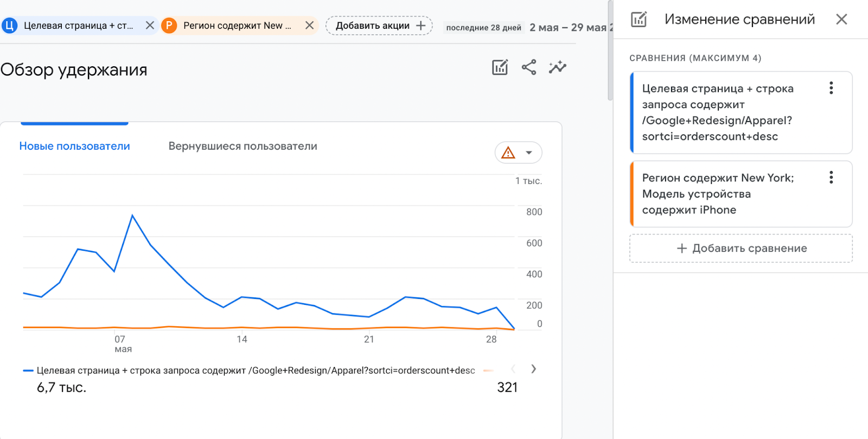Image resolution: width=868 pixels, height=439 pixels.
Task: Remove the Регион содержит New comparison chip
Action: [x=309, y=26]
